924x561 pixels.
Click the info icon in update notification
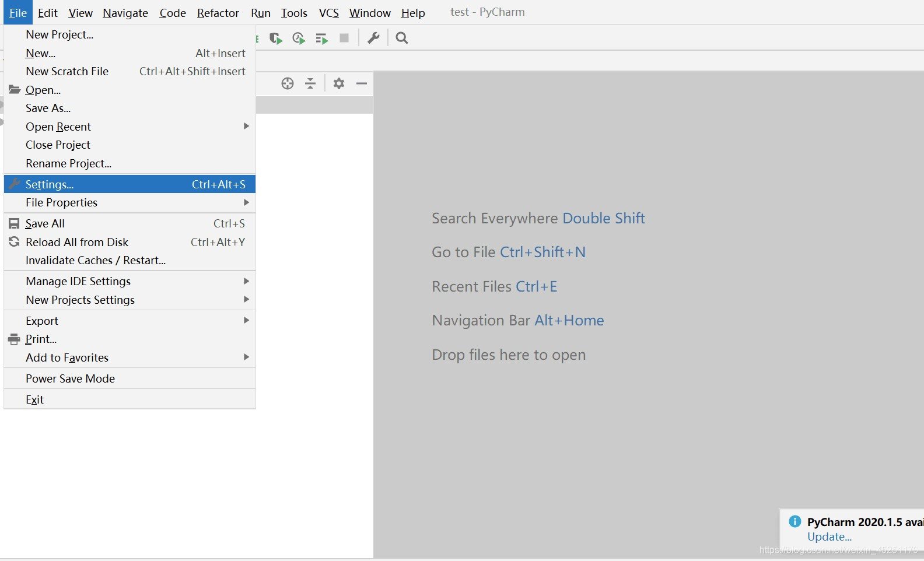pyautogui.click(x=794, y=521)
